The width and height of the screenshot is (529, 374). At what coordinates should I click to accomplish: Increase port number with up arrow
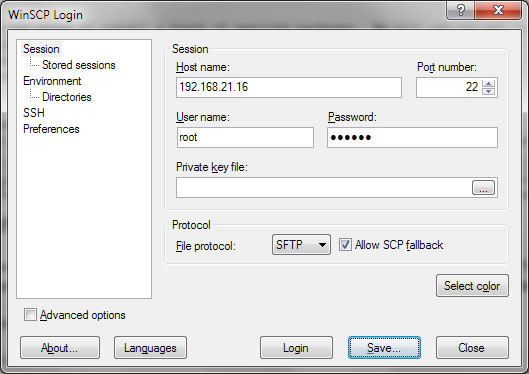click(x=489, y=83)
